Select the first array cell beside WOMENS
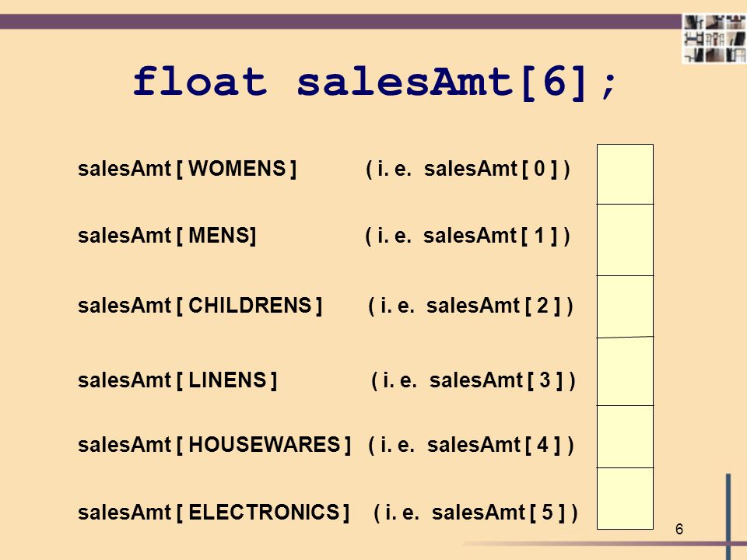The image size is (747, 560). tap(625, 174)
